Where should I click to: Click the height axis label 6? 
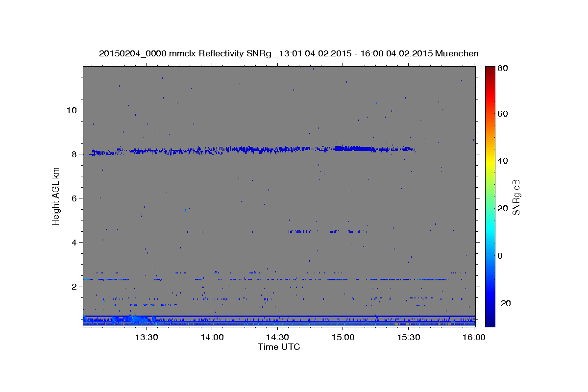tap(73, 198)
